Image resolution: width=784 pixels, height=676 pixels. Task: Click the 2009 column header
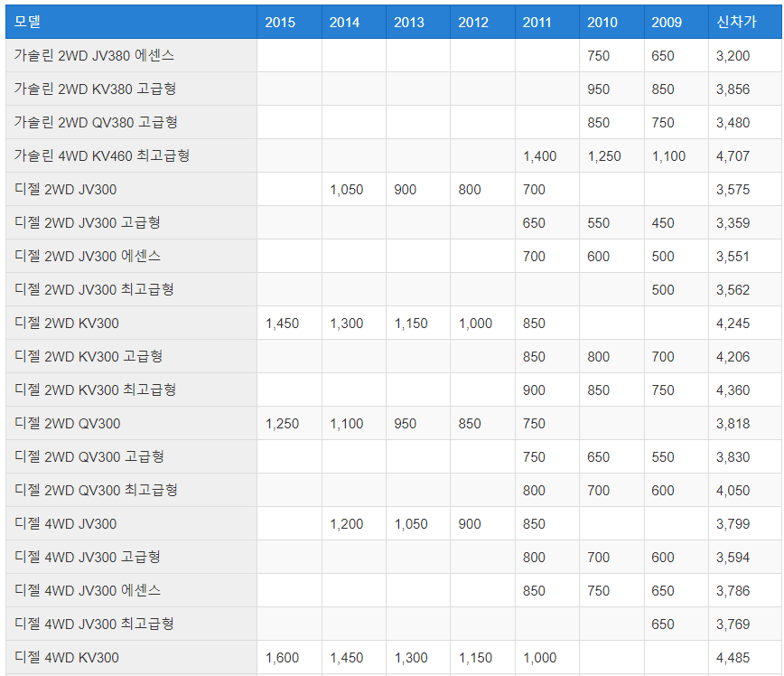677,22
